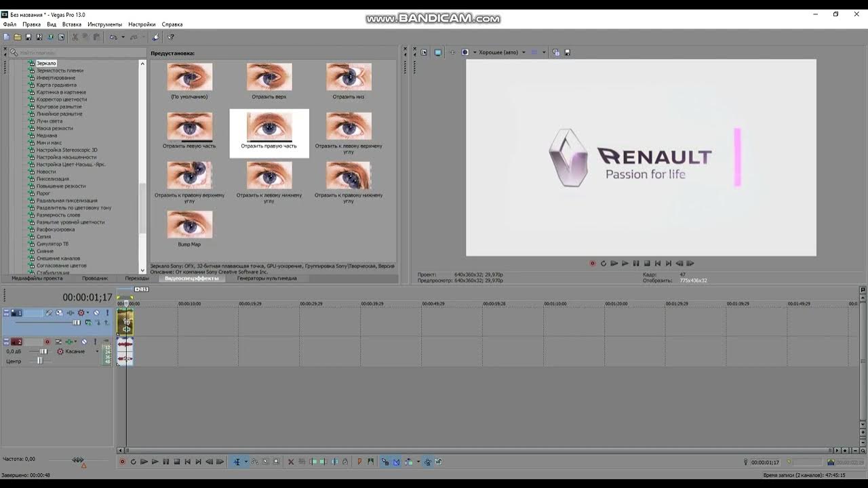The image size is (868, 488).
Task: Save the project using the toolbar disk icon
Action: coord(28,37)
